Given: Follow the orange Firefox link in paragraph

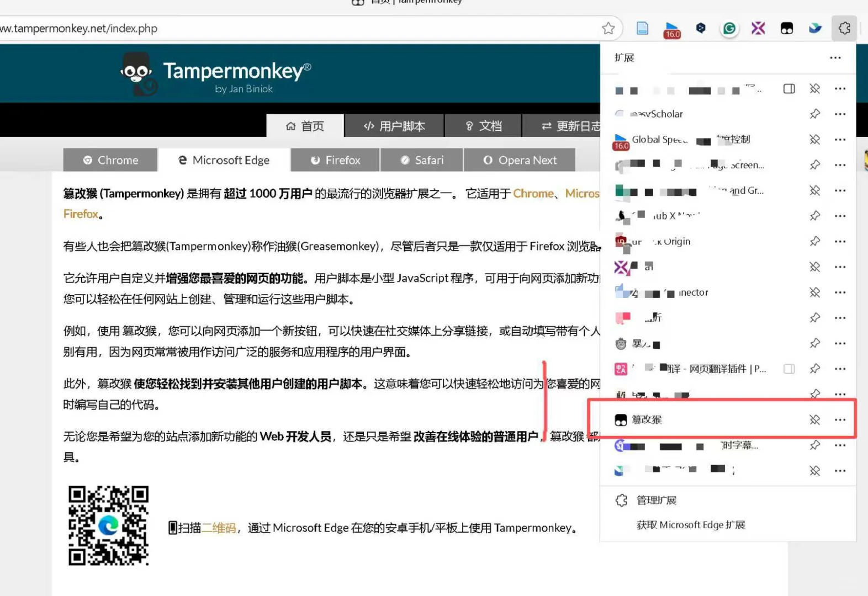Looking at the screenshot, I should click(x=81, y=214).
